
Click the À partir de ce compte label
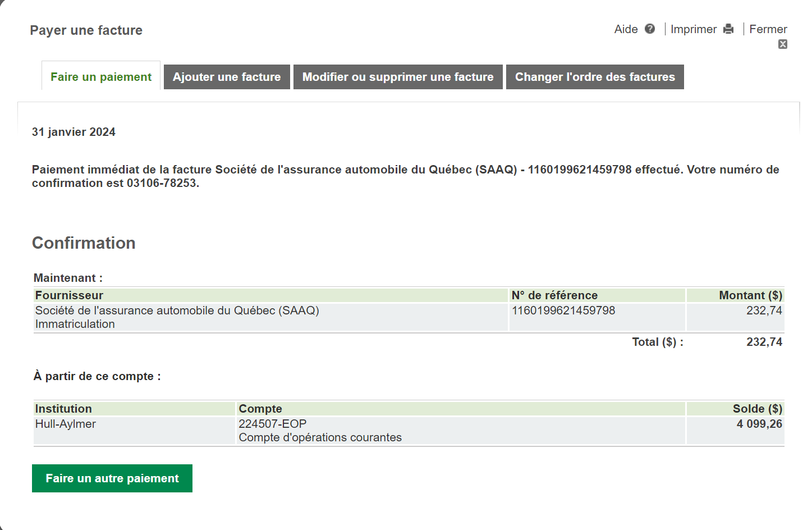[97, 376]
